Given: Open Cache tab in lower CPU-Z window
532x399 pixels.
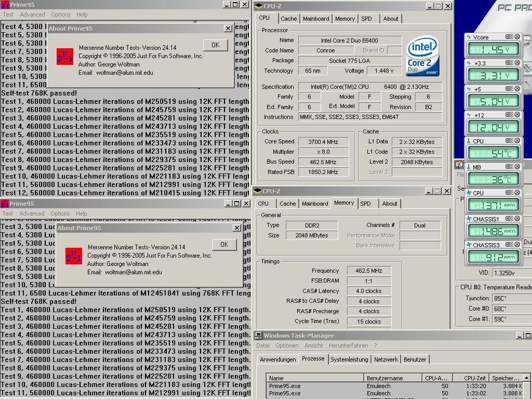Looking at the screenshot, I should coord(288,203).
